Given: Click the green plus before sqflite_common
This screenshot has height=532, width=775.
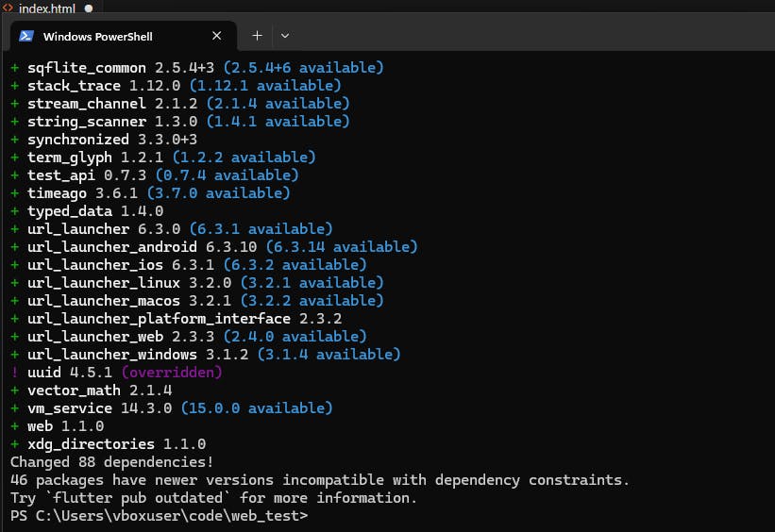Looking at the screenshot, I should (x=14, y=68).
